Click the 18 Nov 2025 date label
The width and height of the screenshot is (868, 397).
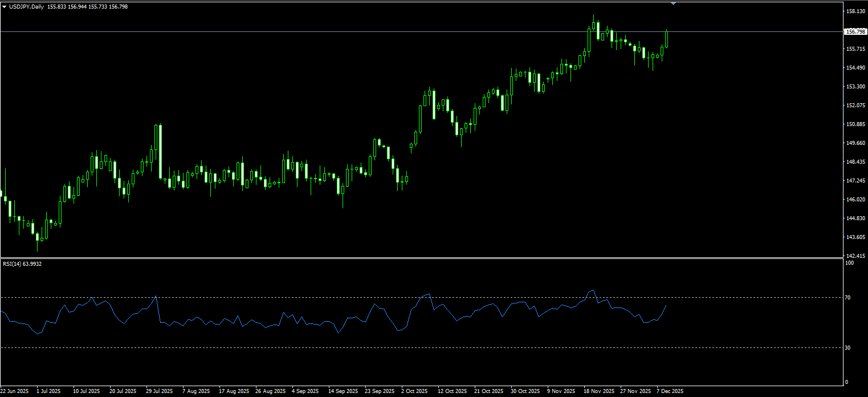point(599,391)
